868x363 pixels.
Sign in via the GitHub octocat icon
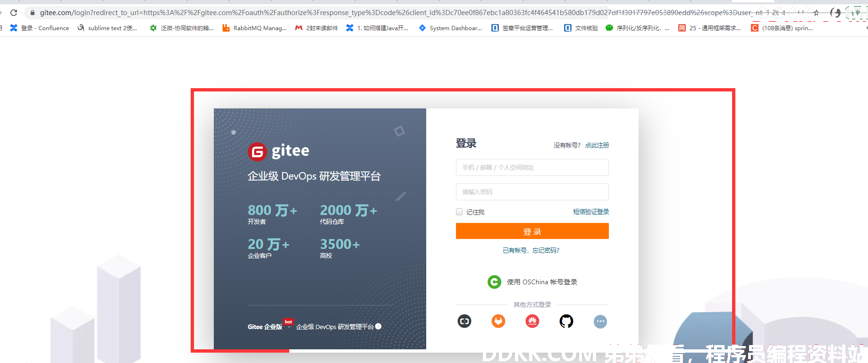click(566, 322)
